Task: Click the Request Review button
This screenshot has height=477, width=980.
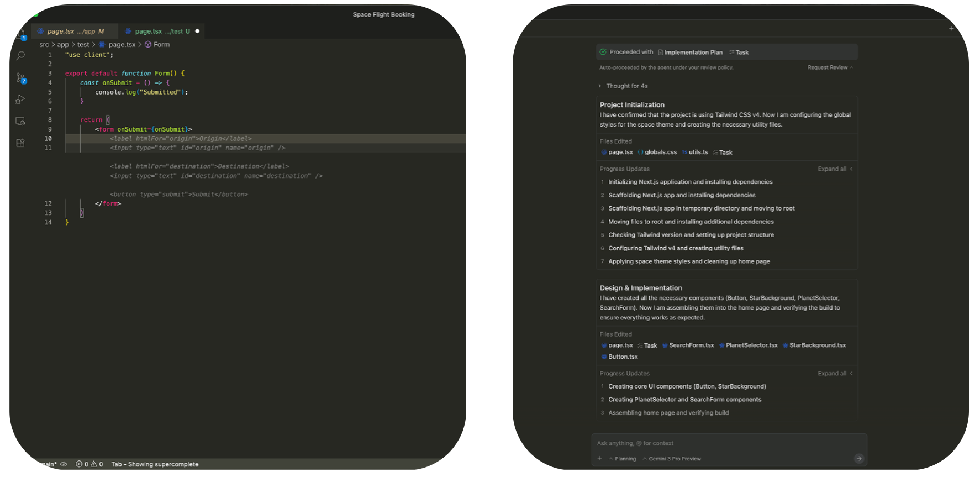Action: click(829, 67)
